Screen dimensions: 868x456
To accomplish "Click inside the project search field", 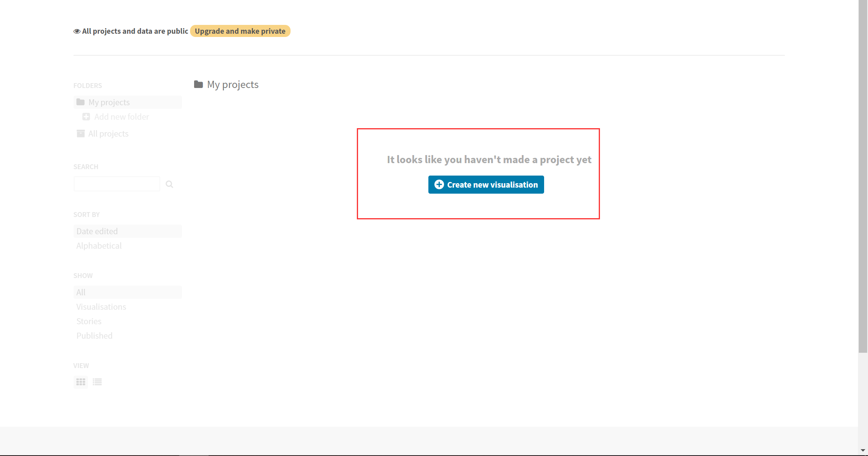I will click(x=117, y=184).
